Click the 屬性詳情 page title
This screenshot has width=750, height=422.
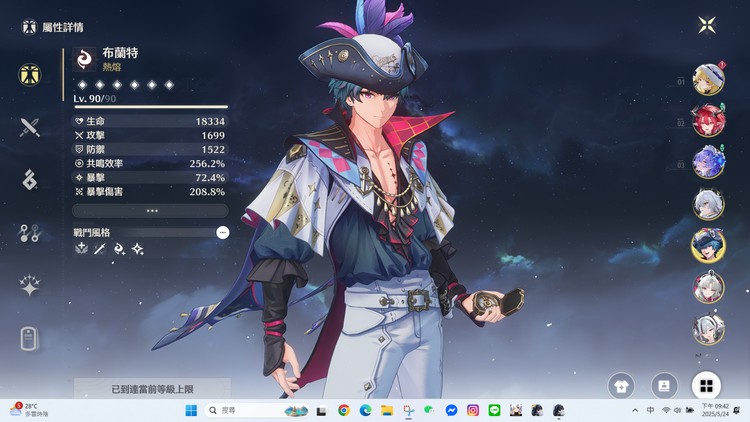tap(63, 27)
